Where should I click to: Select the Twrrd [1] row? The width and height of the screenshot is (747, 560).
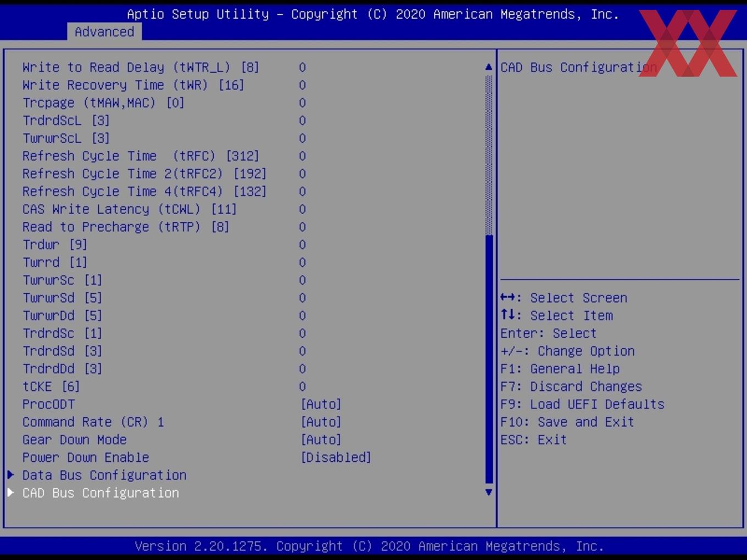tap(164, 262)
